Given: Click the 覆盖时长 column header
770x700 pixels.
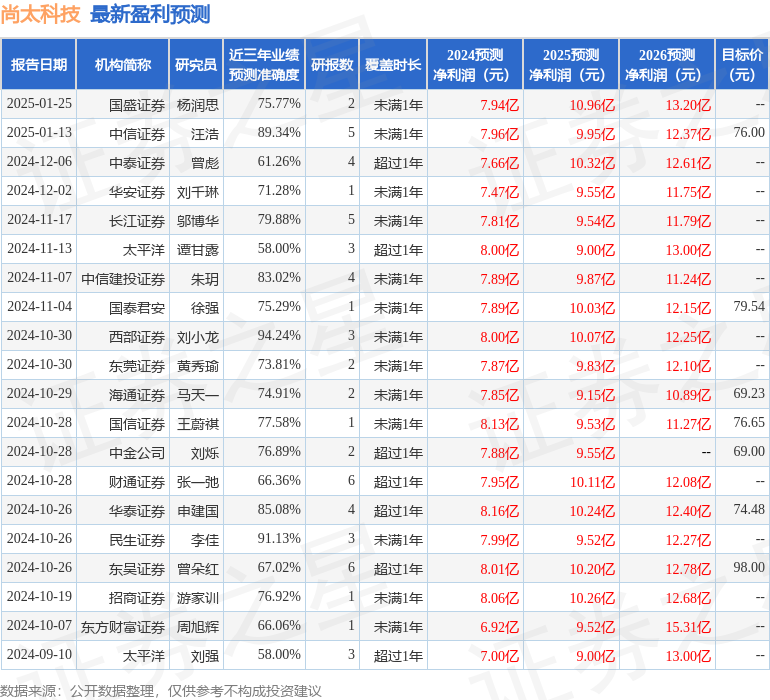Looking at the screenshot, I should pyautogui.click(x=393, y=65).
